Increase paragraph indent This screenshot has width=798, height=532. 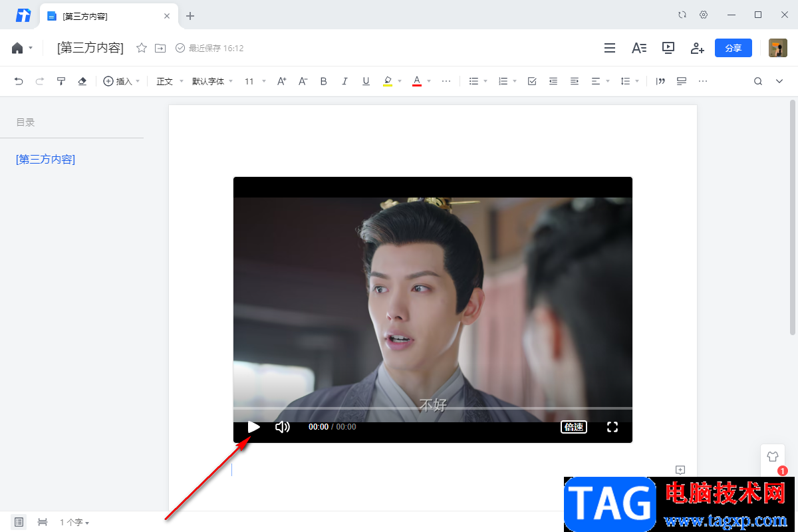(575, 81)
